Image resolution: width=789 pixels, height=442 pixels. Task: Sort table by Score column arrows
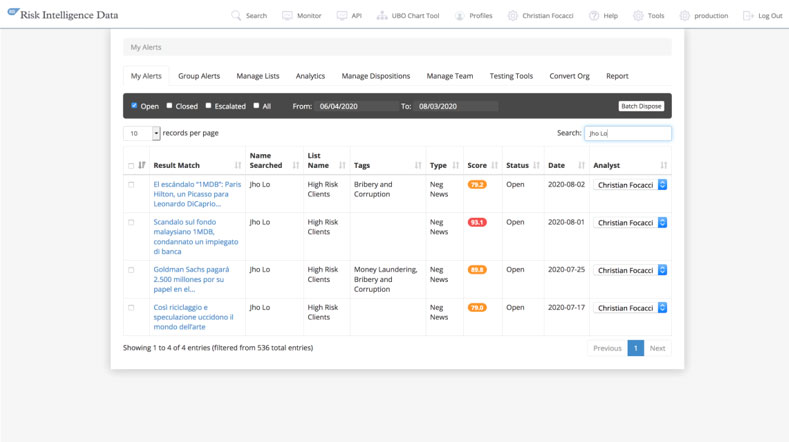point(494,165)
